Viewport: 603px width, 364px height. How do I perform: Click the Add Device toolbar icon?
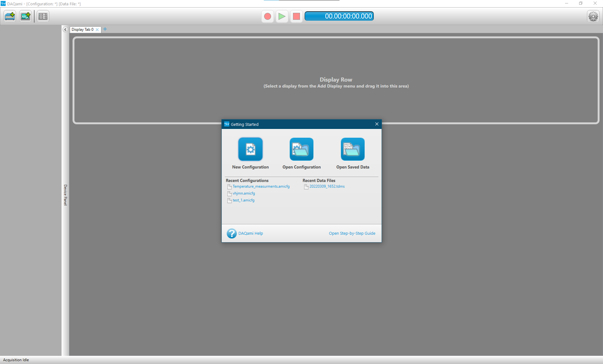[x=10, y=16]
